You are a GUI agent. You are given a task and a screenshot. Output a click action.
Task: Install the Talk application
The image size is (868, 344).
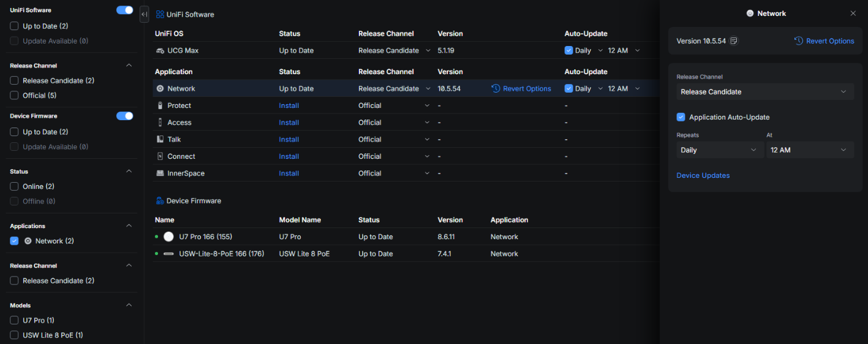tap(289, 139)
